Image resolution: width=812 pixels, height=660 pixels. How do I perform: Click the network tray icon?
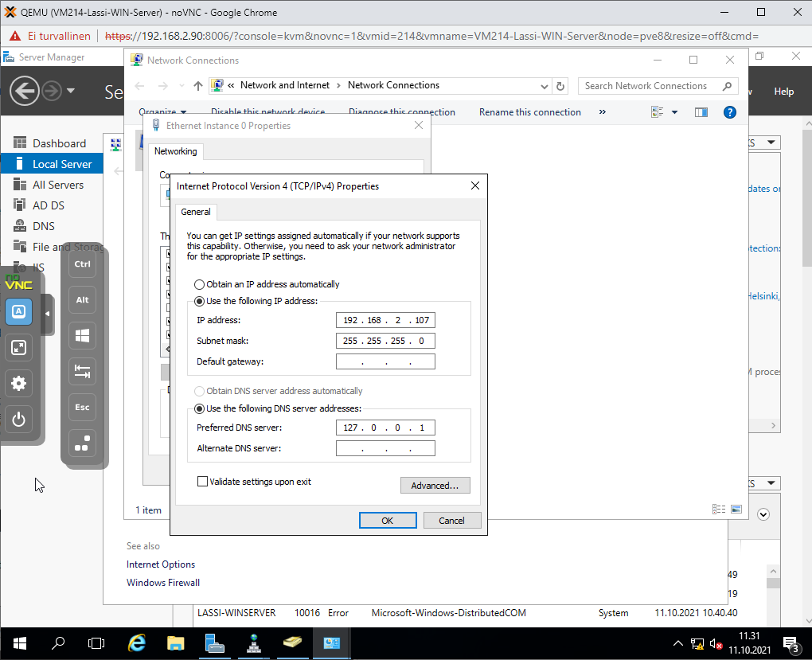(x=697, y=644)
